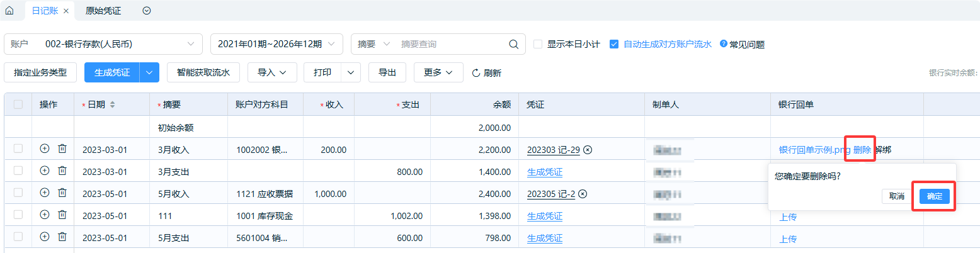Click the search magnifier in 摘要查询
Image resolution: width=980 pixels, height=253 pixels.
pos(514,44)
